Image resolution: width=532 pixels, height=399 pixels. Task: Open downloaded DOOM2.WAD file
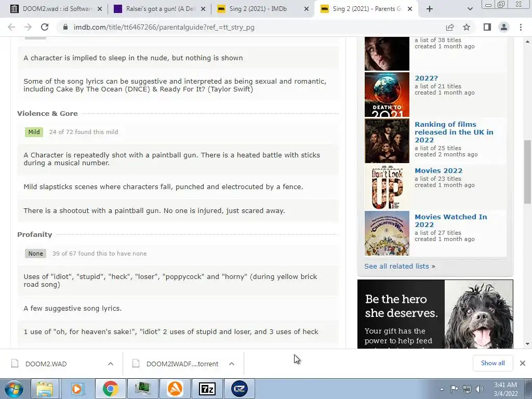[46, 364]
